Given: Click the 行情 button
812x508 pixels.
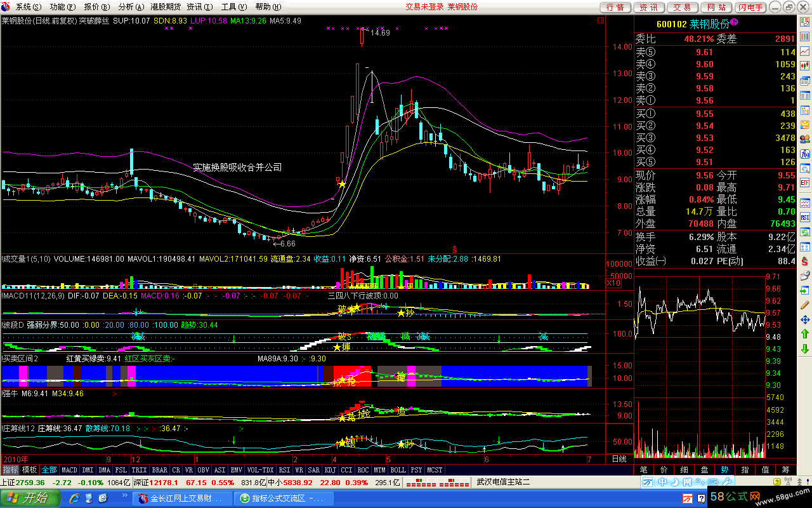Looking at the screenshot, I should point(615,7).
